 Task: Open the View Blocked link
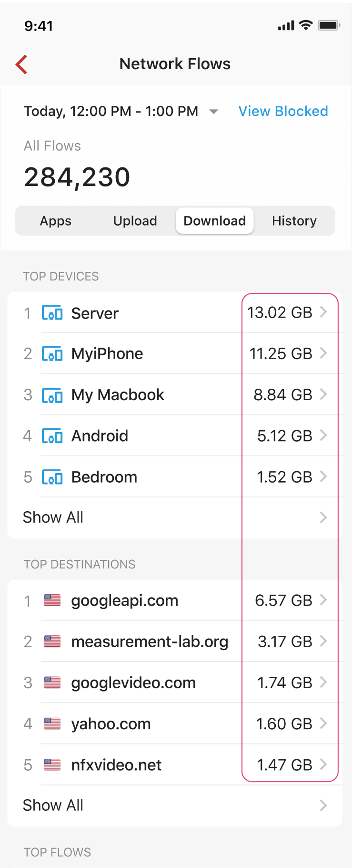pos(283,111)
